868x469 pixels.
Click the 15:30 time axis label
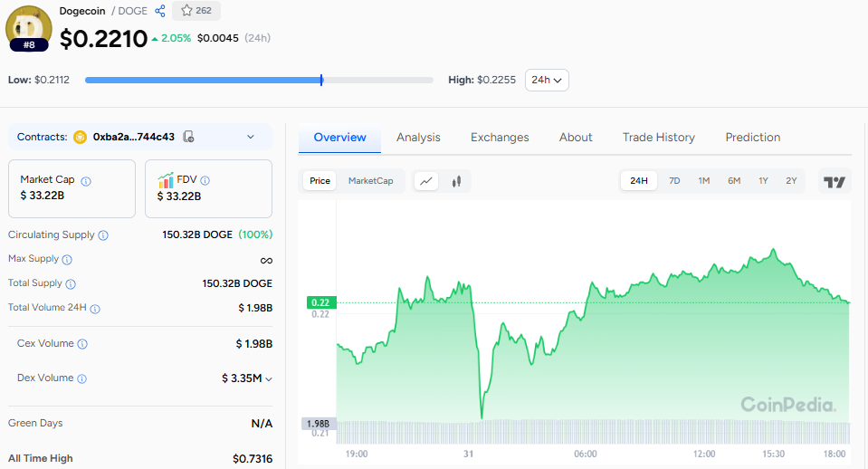773,454
